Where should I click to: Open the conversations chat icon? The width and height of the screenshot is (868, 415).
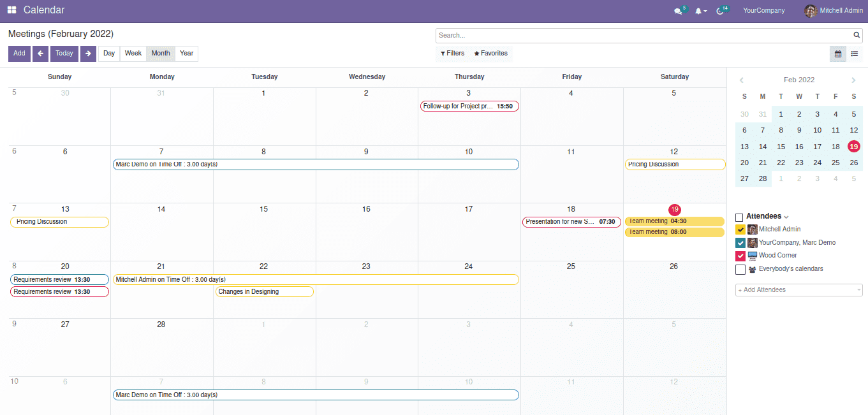pyautogui.click(x=678, y=11)
